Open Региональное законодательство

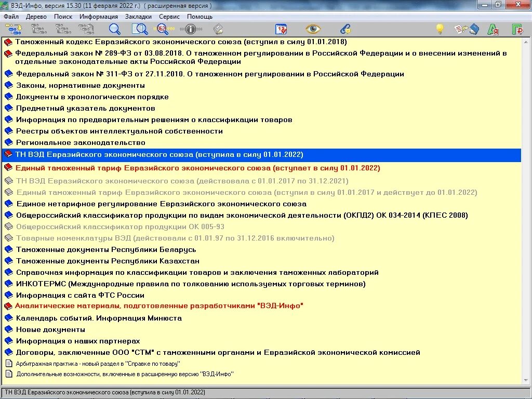click(x=81, y=143)
